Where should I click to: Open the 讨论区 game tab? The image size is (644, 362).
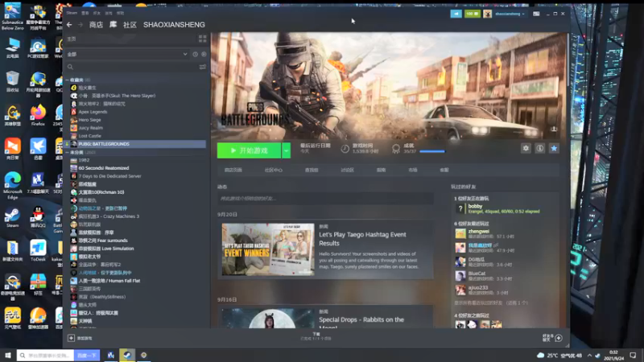pos(347,170)
